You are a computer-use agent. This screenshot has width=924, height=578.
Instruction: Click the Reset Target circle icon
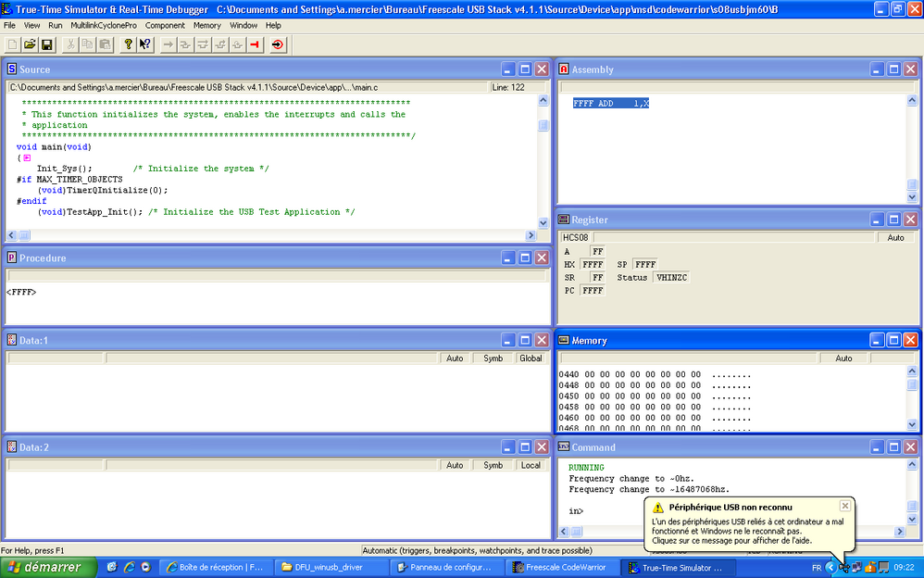pyautogui.click(x=278, y=44)
